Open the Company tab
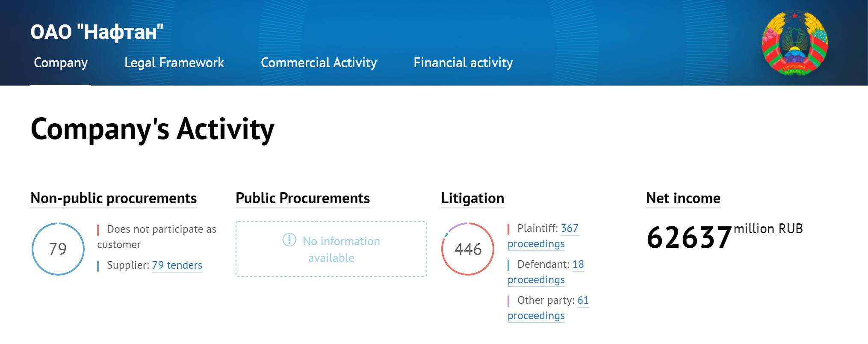The width and height of the screenshot is (868, 344). pos(61,63)
